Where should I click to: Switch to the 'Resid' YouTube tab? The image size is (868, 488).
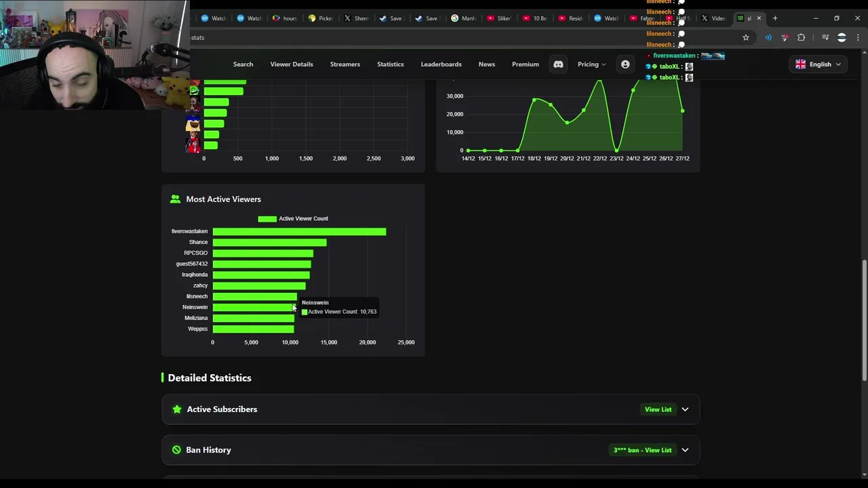tap(571, 18)
